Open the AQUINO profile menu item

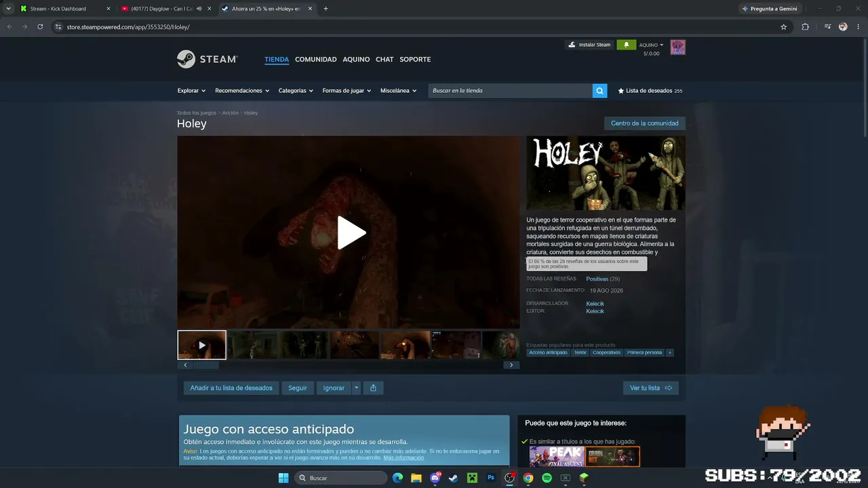[356, 59]
